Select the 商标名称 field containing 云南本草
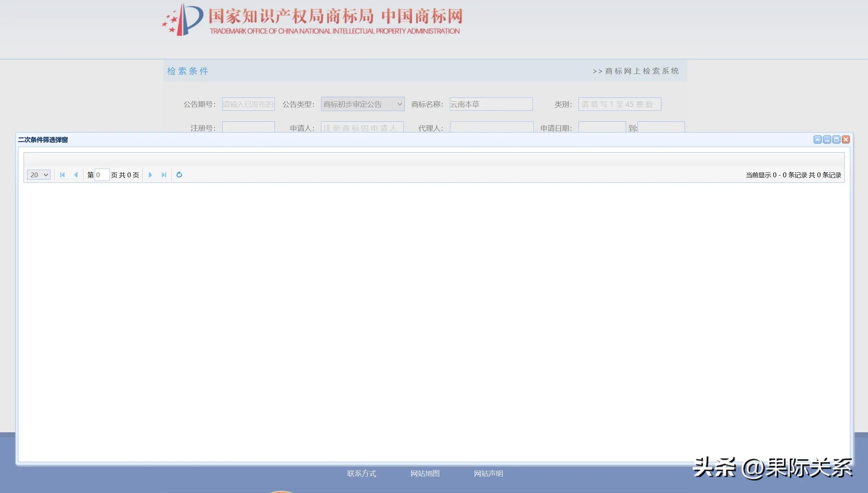 (491, 104)
